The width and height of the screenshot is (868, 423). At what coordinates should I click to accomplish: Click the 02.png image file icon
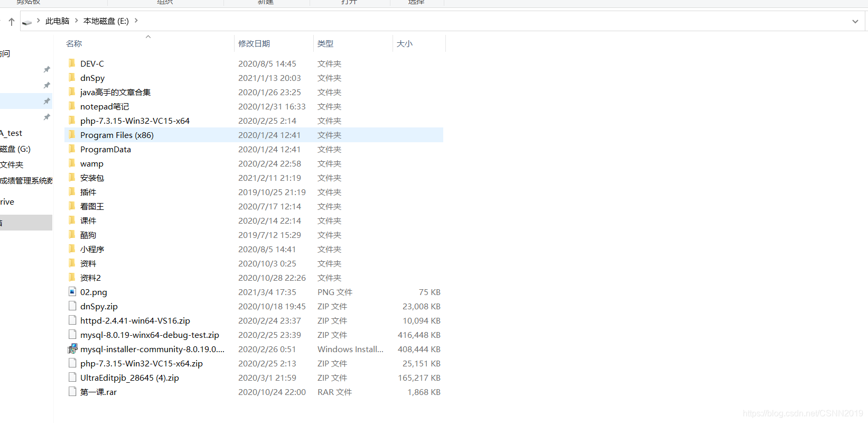click(x=72, y=291)
